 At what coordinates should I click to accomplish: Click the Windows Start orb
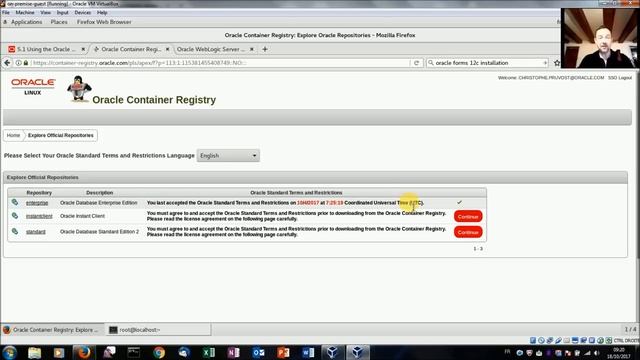point(9,352)
